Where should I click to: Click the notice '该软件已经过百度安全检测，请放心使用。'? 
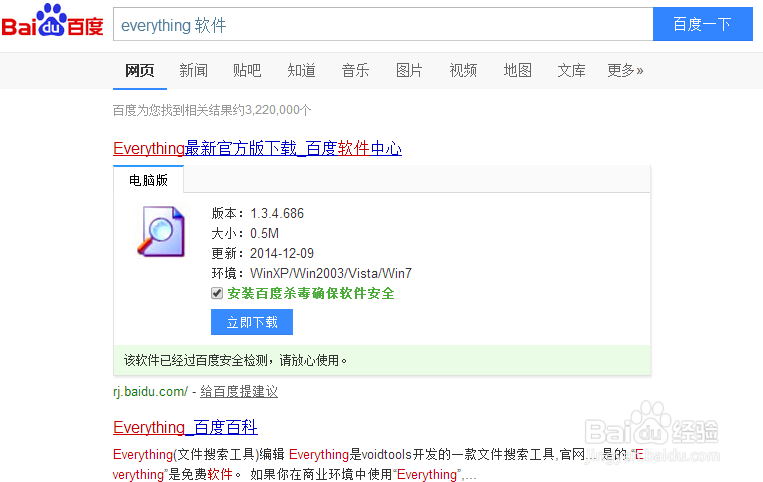[236, 360]
